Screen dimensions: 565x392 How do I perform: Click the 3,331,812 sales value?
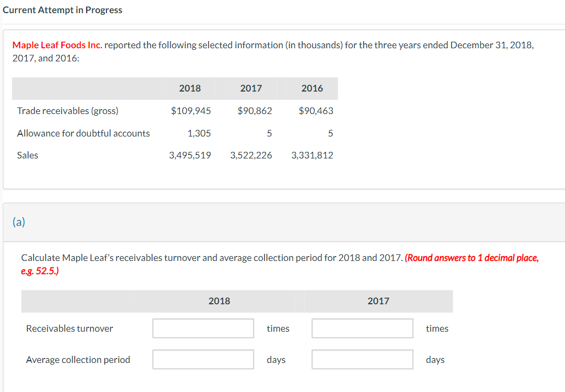313,155
